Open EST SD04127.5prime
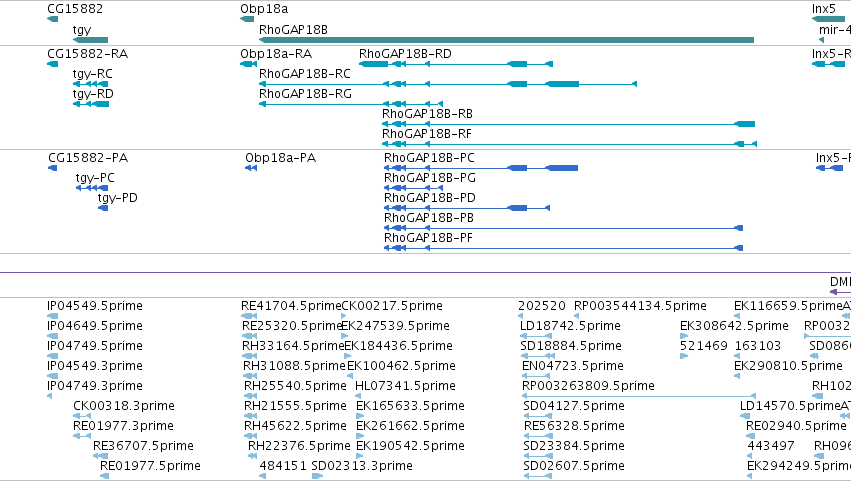This screenshot has width=851, height=481. (x=574, y=407)
